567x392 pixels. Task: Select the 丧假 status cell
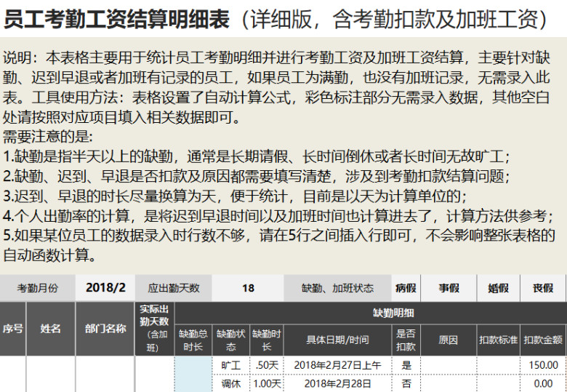pyautogui.click(x=543, y=288)
